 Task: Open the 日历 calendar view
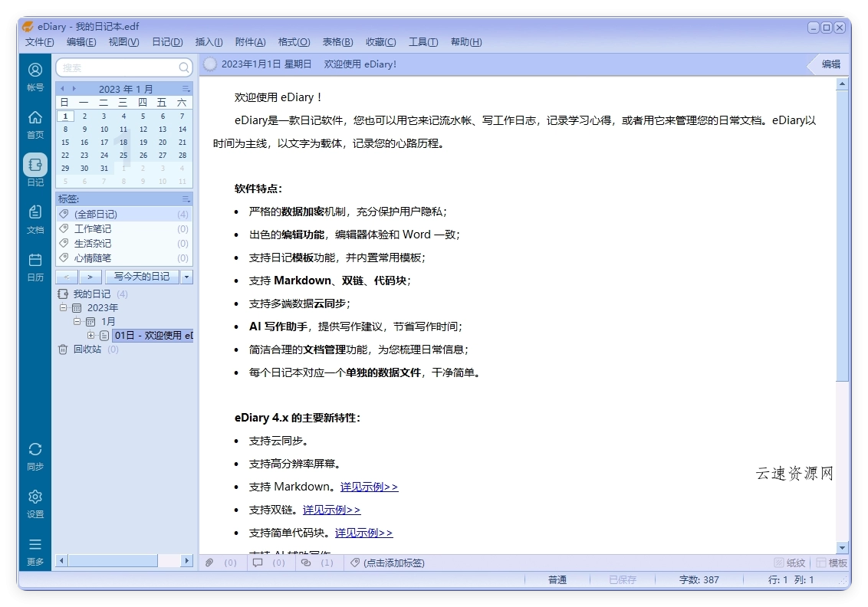(x=35, y=266)
